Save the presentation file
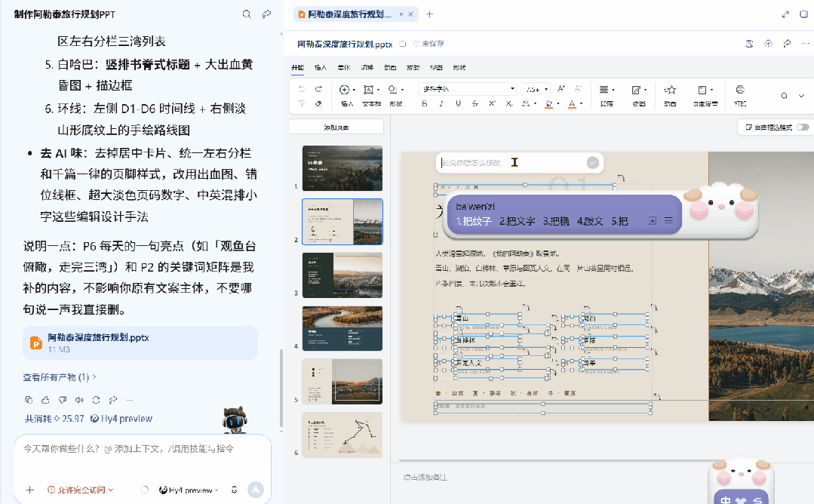 749,44
